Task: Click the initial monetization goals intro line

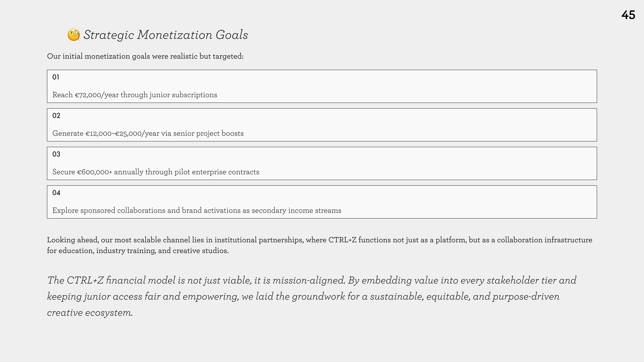Action: click(145, 56)
